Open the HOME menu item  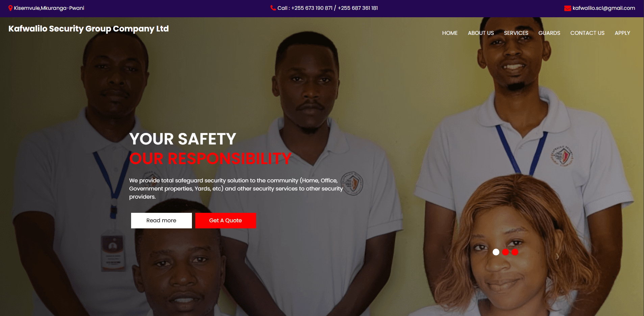[x=450, y=33]
